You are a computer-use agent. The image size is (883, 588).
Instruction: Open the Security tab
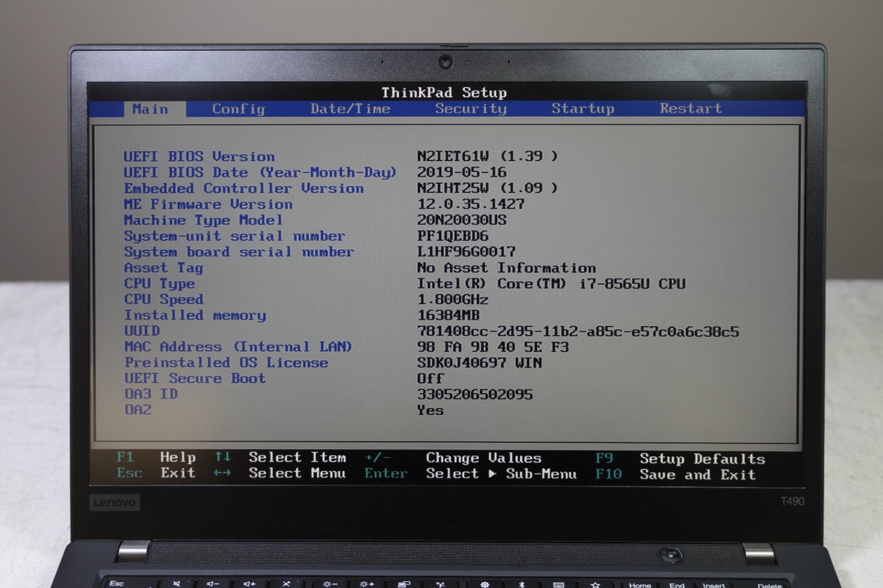click(471, 109)
